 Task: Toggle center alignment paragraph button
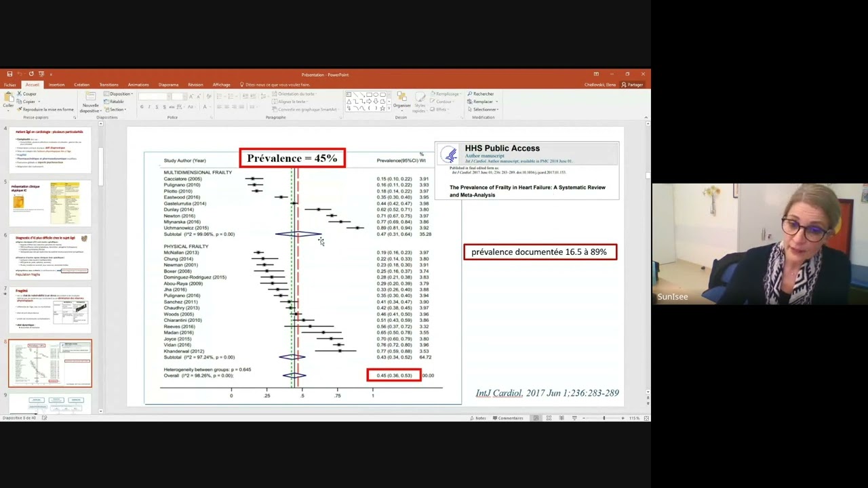pyautogui.click(x=226, y=106)
